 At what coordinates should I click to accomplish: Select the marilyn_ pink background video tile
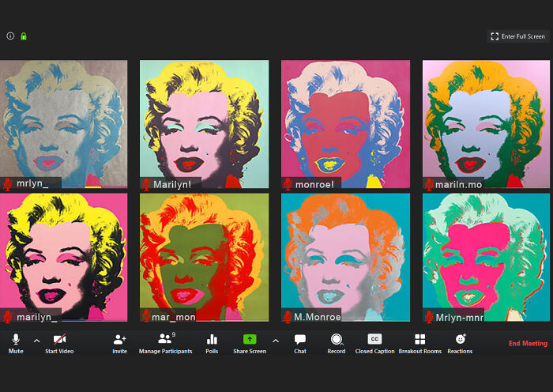click(64, 257)
